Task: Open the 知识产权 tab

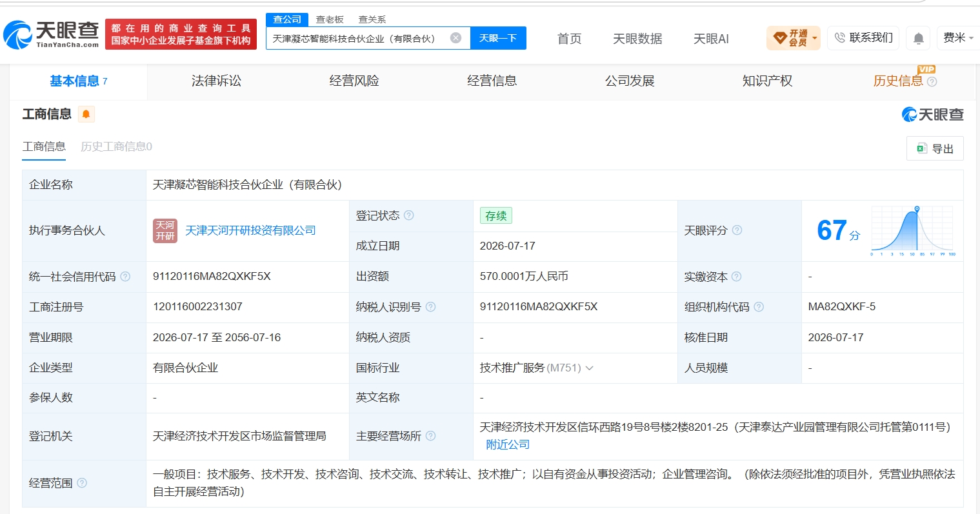Action: click(x=767, y=81)
